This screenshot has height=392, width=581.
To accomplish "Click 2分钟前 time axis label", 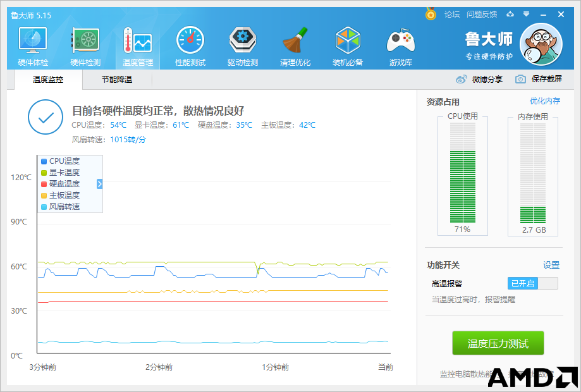I will click(x=159, y=367).
